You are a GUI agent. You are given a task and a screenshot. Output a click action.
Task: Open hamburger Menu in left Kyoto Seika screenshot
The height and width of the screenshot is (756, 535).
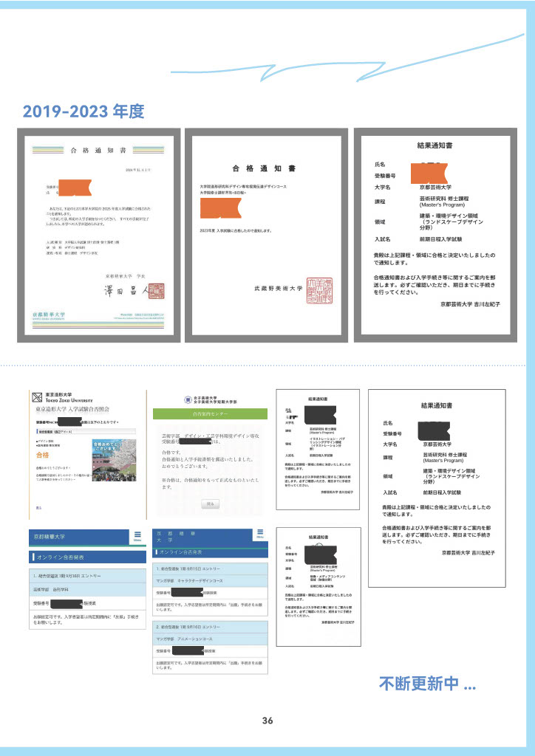click(x=137, y=536)
